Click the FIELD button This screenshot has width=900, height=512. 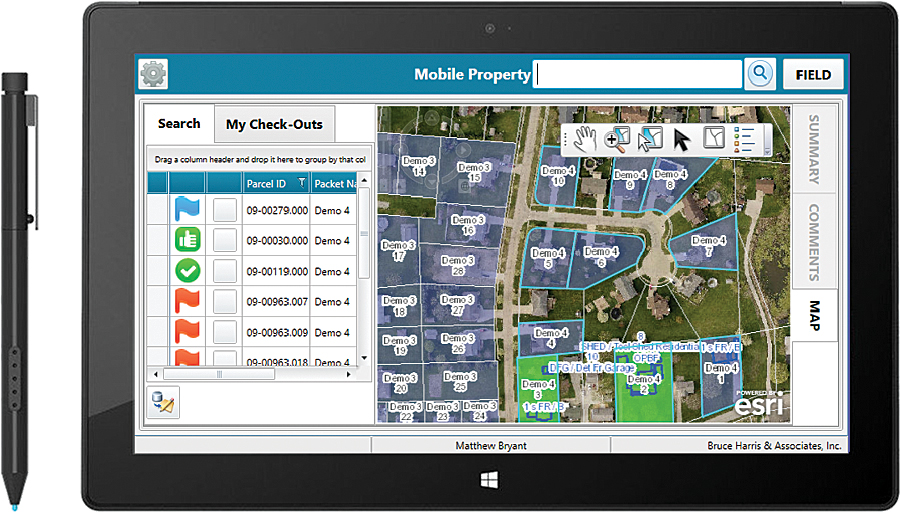pos(813,75)
